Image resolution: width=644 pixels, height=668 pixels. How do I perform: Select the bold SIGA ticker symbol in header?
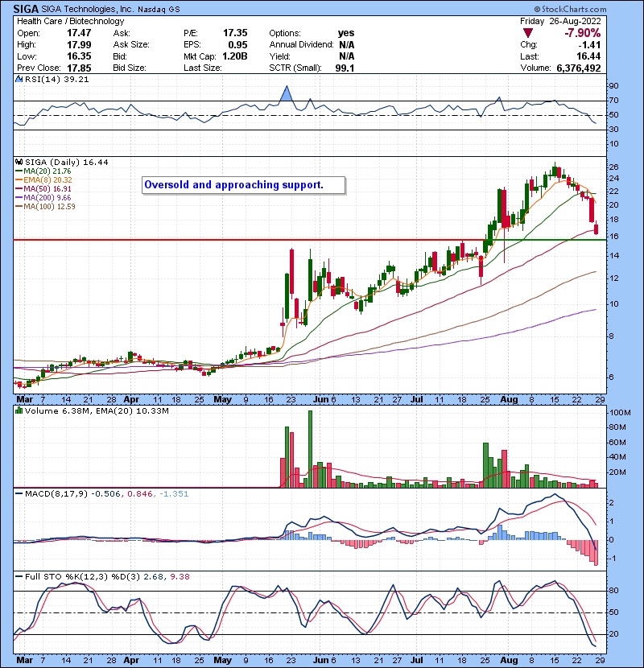coord(26,9)
